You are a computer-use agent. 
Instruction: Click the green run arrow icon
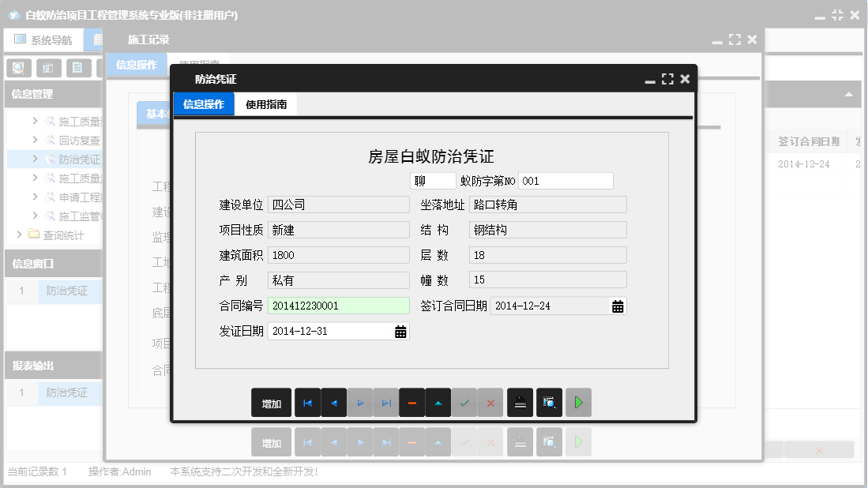point(577,402)
